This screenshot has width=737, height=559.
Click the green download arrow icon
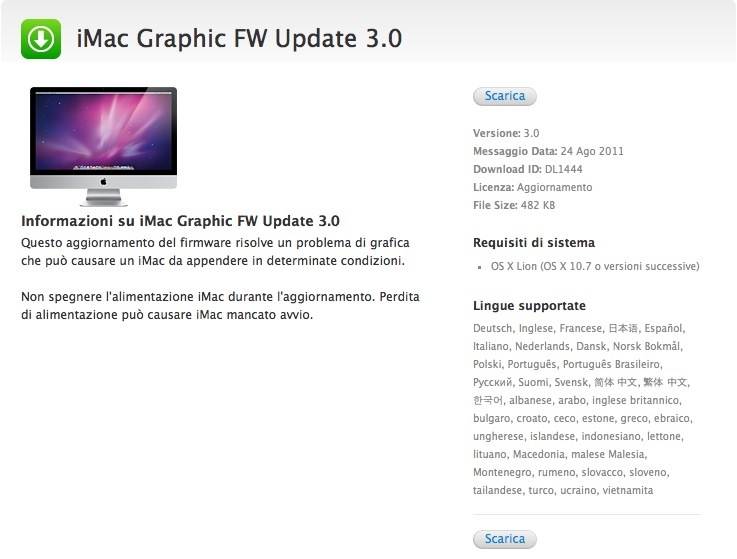(x=41, y=39)
